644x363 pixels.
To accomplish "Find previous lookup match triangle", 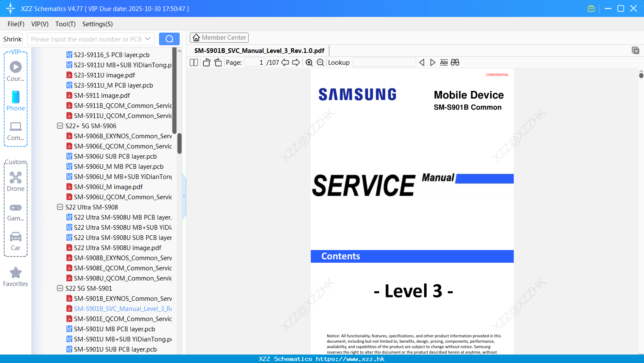I will click(x=422, y=62).
